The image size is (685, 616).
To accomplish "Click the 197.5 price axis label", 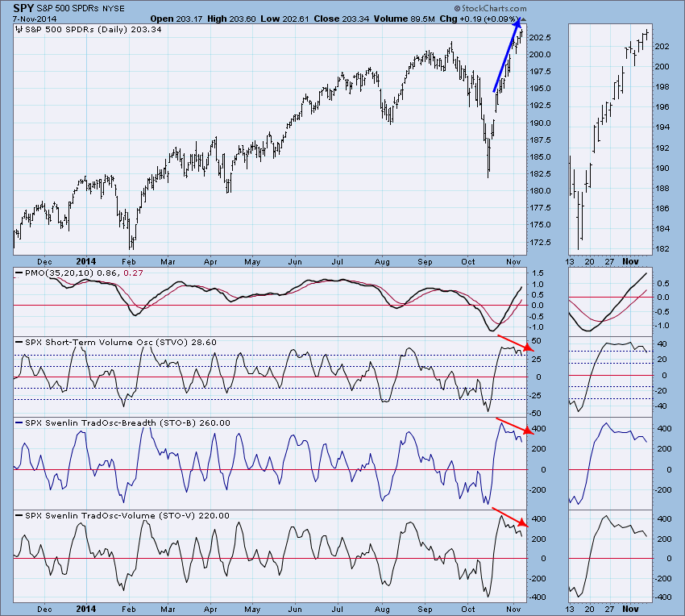I will (x=539, y=72).
